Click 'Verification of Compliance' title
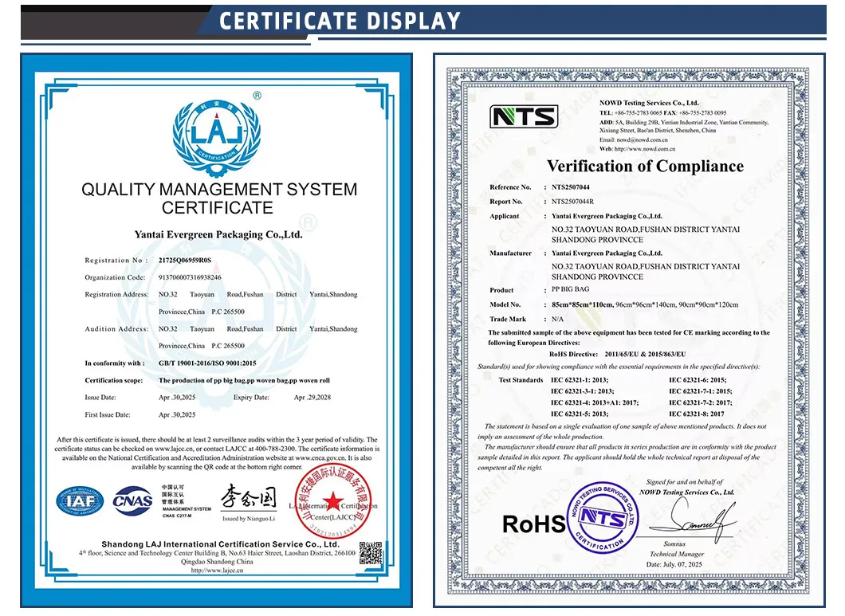This screenshot has width=845, height=616. 645,166
